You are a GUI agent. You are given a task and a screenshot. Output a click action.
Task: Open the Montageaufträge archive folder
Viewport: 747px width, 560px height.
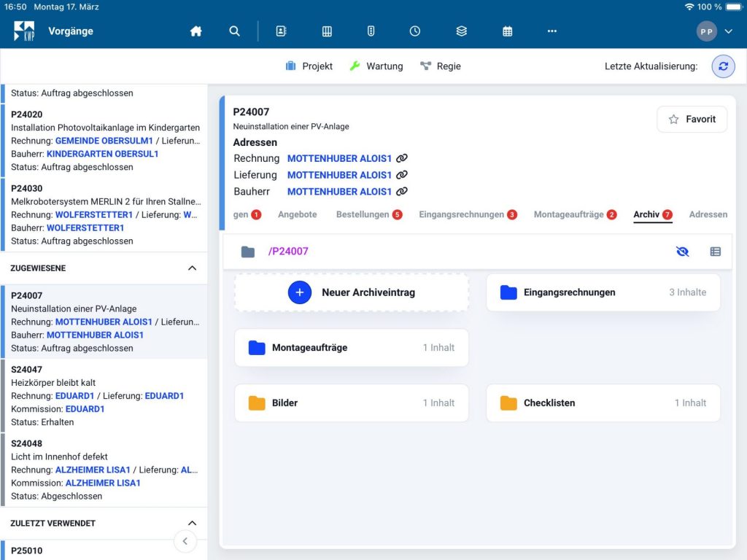352,348
